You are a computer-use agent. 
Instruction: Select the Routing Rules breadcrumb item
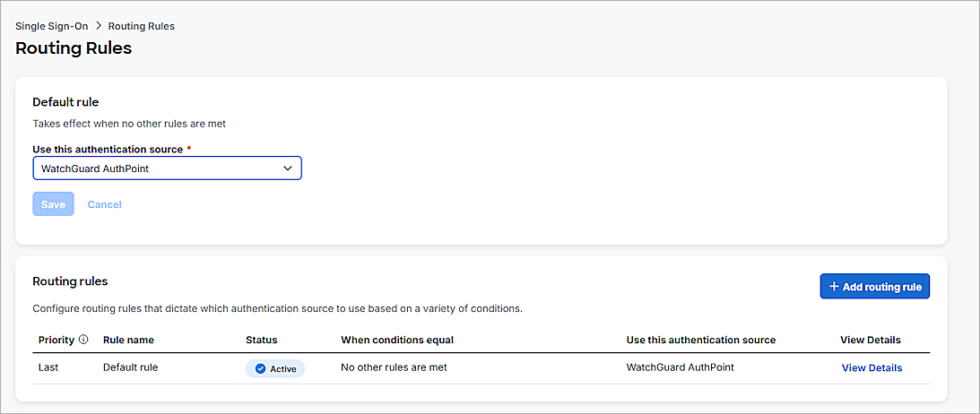(x=142, y=26)
